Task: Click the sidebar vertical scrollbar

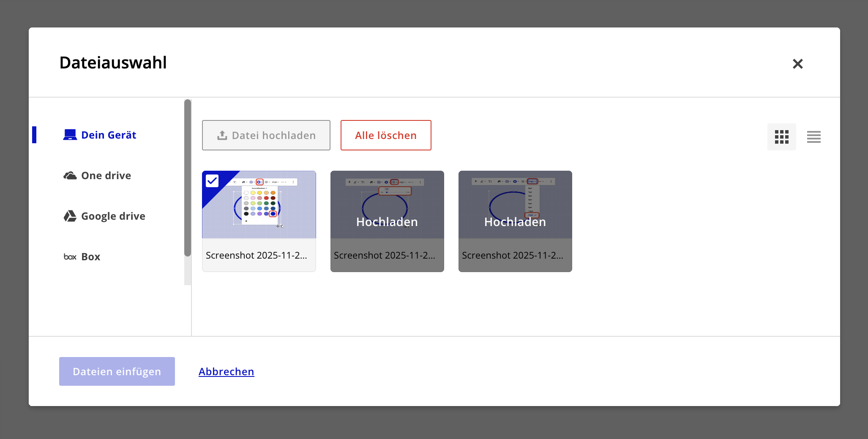Action: [188, 177]
